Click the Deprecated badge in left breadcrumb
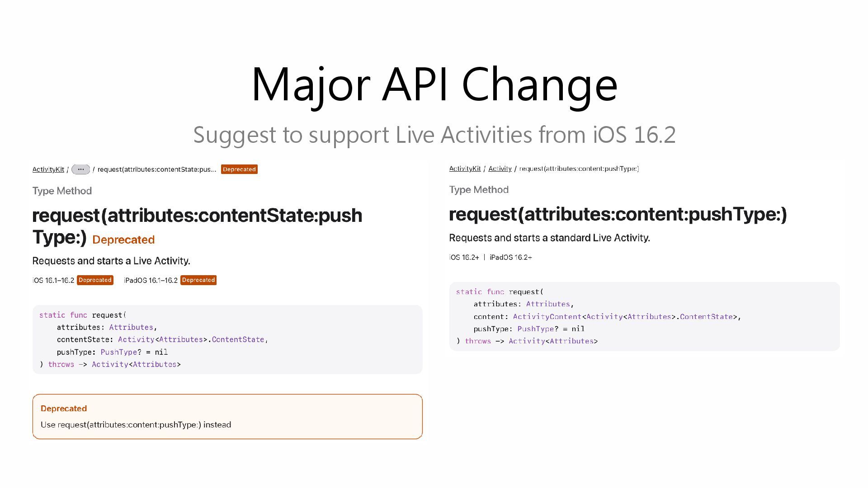The width and height of the screenshot is (868, 488). (239, 169)
